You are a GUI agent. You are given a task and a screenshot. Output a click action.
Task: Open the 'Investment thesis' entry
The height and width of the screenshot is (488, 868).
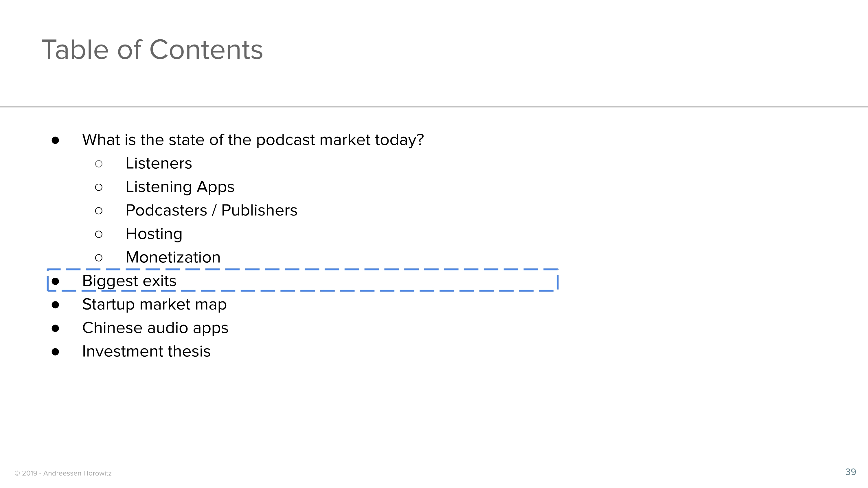[x=146, y=351]
